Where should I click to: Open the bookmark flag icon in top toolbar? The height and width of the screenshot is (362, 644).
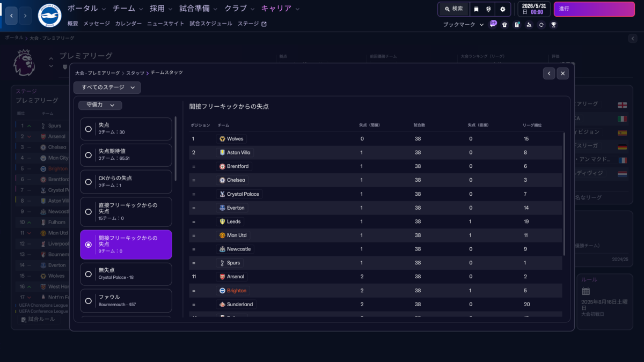coord(475,9)
